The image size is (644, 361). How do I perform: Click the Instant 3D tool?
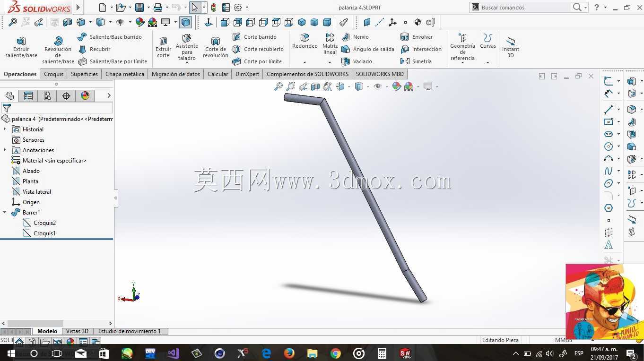[x=511, y=47]
